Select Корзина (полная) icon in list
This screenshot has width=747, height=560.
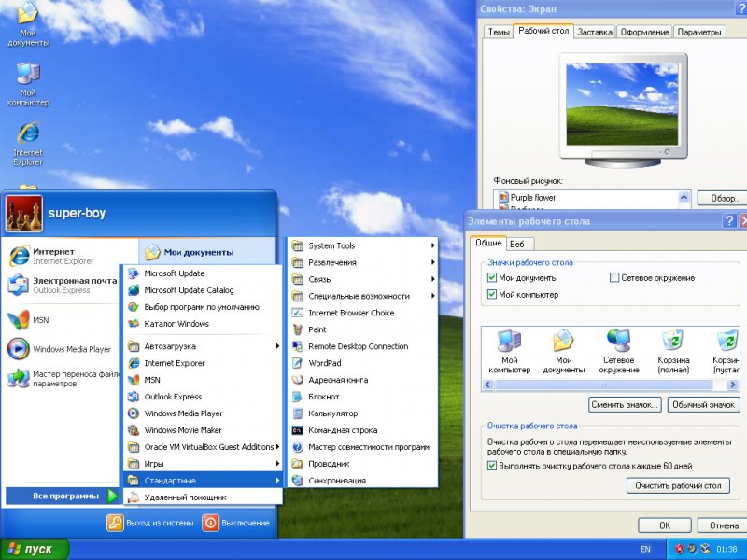click(673, 352)
